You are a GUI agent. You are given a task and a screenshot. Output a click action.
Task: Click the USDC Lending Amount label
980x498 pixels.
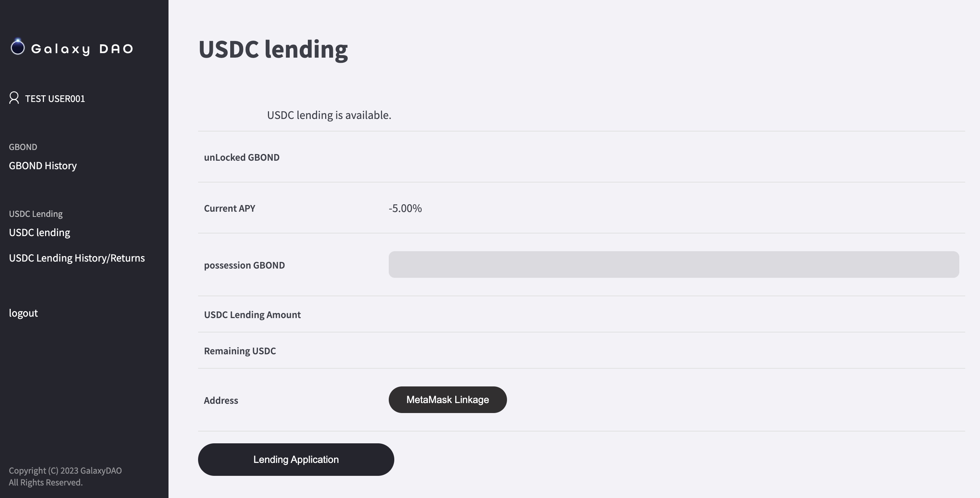252,315
